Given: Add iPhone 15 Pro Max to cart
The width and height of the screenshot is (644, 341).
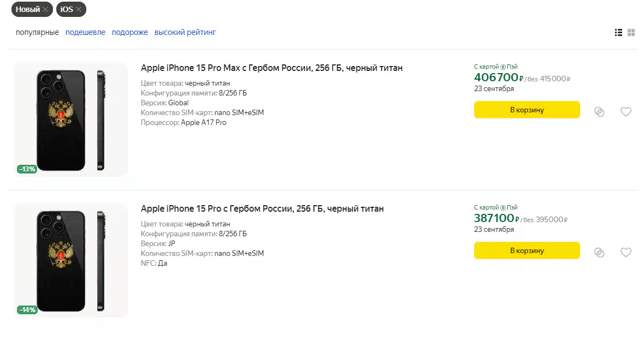Looking at the screenshot, I should pyautogui.click(x=527, y=110).
